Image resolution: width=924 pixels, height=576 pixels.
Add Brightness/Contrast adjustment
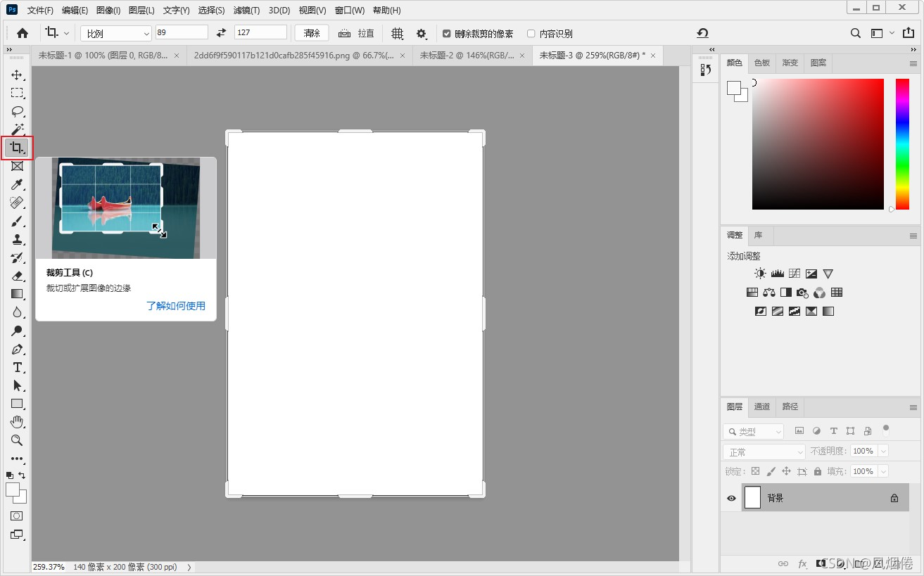coord(760,274)
